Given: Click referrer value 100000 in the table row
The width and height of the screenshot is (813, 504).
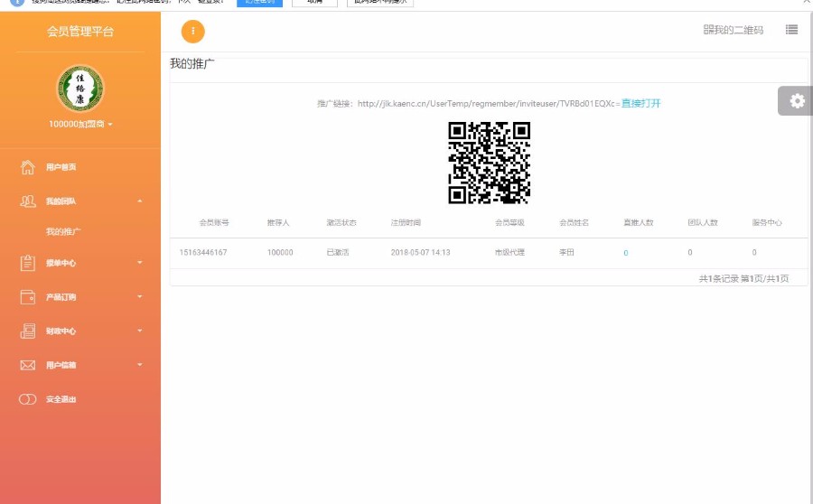Looking at the screenshot, I should pos(280,253).
